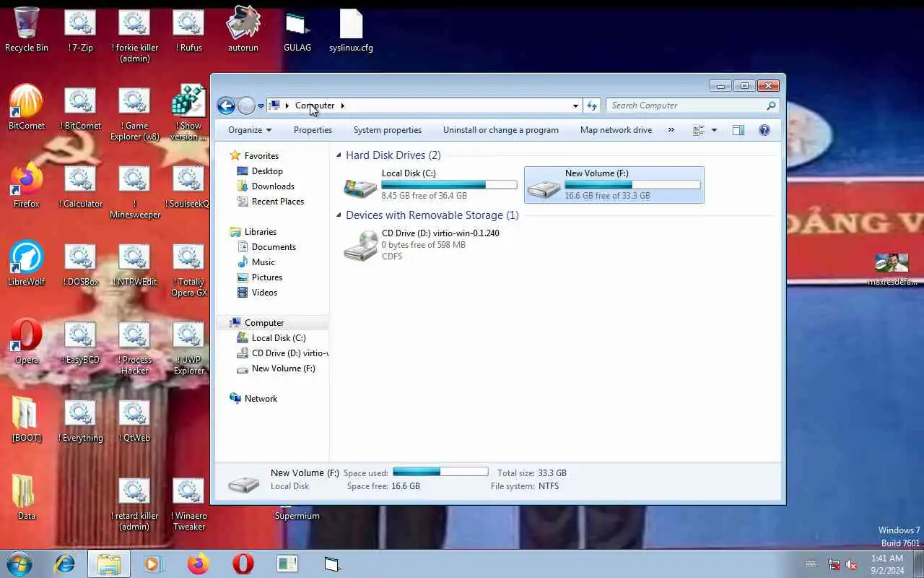Toggle the preview pane button

[738, 130]
